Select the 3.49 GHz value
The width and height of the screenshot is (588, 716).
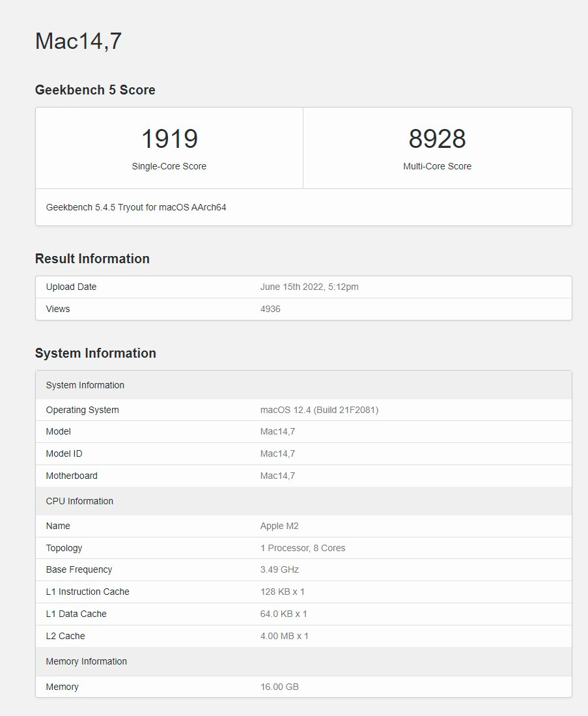[x=279, y=569]
